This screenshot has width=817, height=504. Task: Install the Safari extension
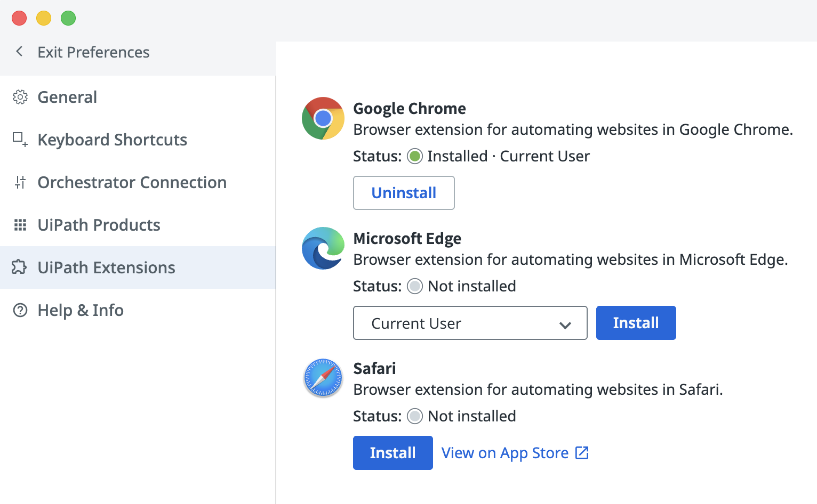point(393,453)
